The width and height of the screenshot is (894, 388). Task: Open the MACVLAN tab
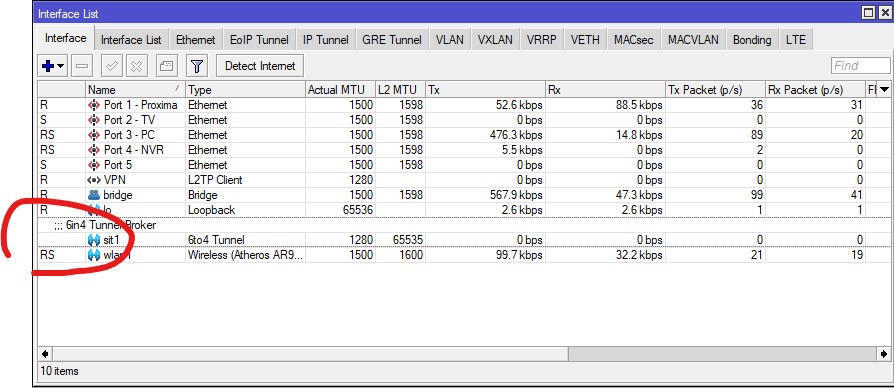click(x=693, y=40)
